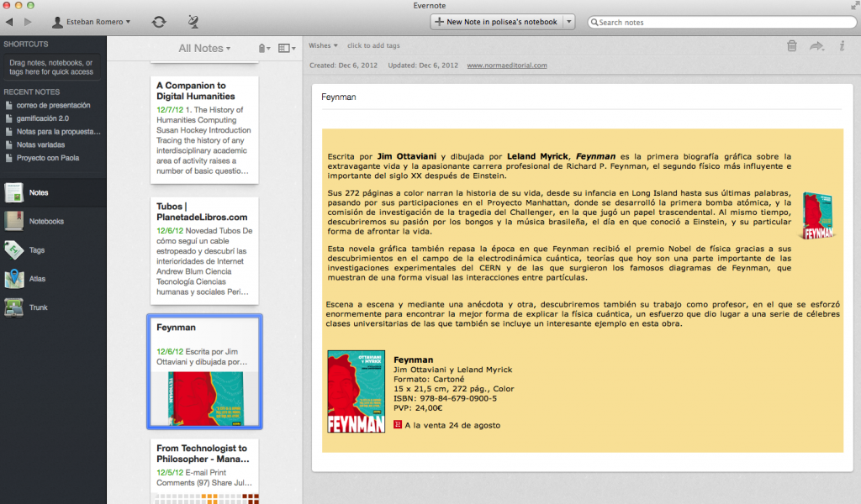
Task: Click the sync refresh icon
Action: 159,22
